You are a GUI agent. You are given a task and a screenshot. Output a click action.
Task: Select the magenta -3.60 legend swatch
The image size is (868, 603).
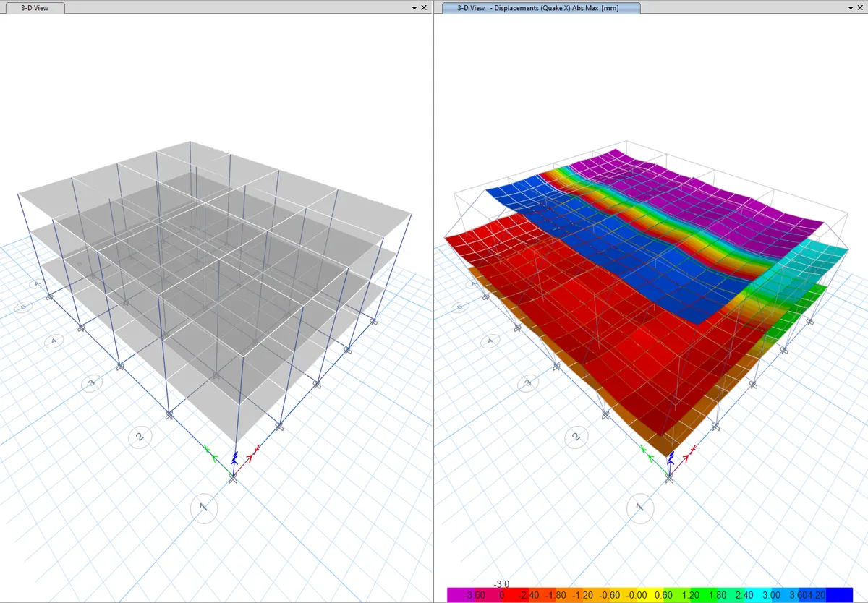[463, 594]
